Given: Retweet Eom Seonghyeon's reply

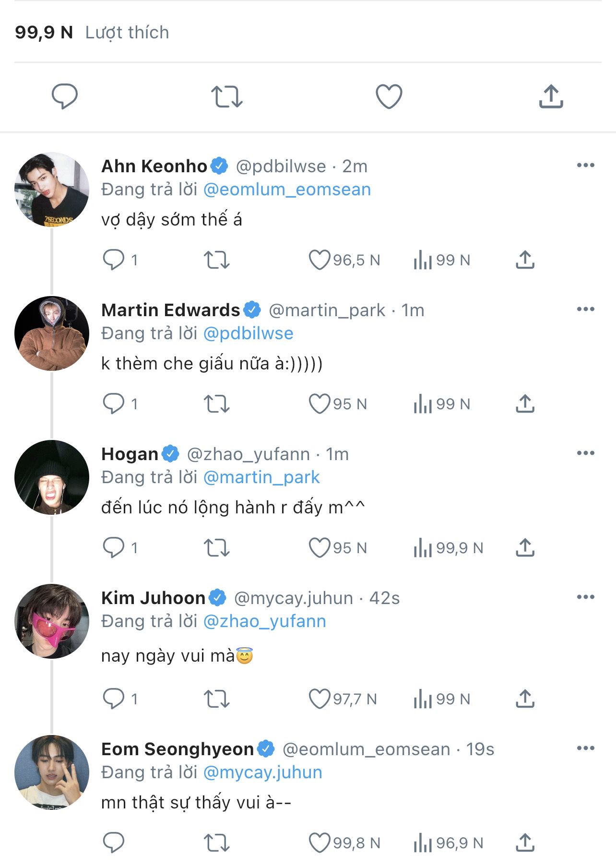Looking at the screenshot, I should pos(217,843).
